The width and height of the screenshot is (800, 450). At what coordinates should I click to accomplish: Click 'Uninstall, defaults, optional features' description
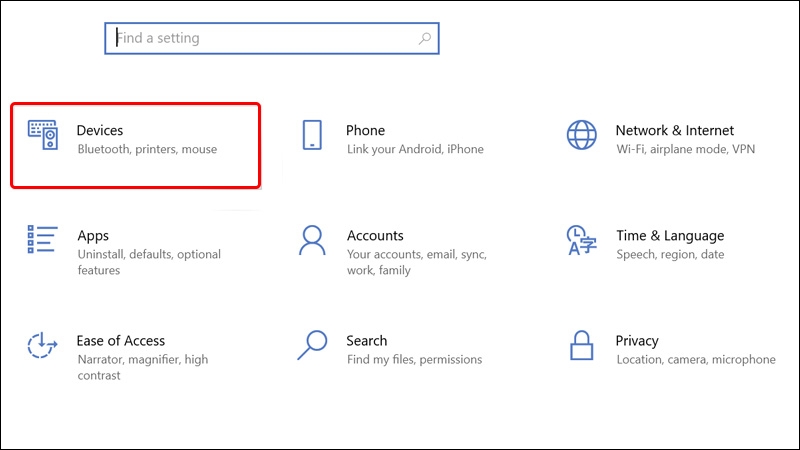click(149, 262)
